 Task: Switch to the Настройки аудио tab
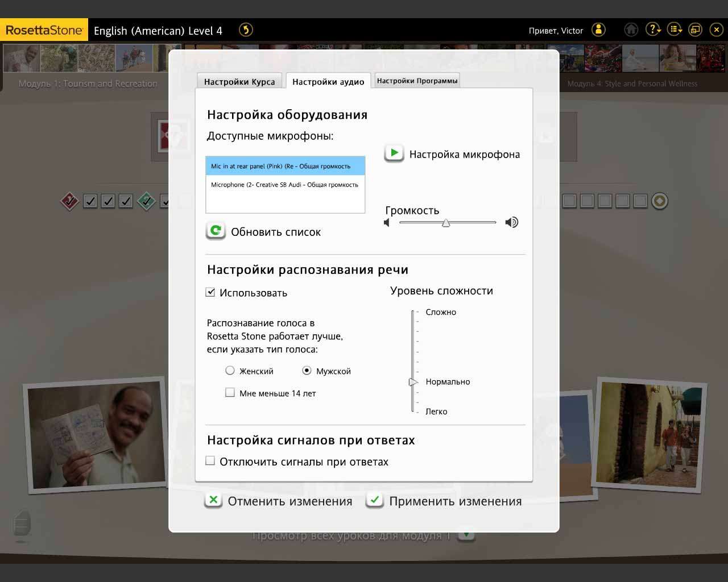(x=328, y=81)
